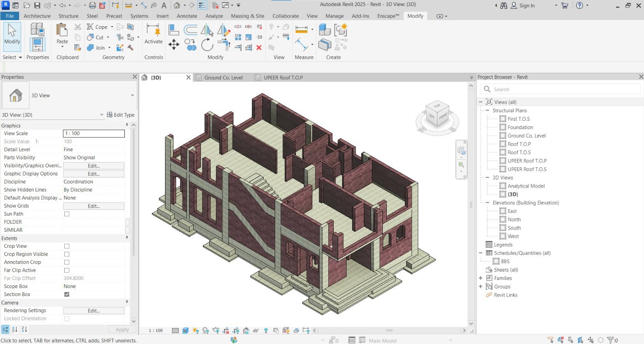
Task: Switch to the Massing & Site tab
Action: tap(248, 16)
